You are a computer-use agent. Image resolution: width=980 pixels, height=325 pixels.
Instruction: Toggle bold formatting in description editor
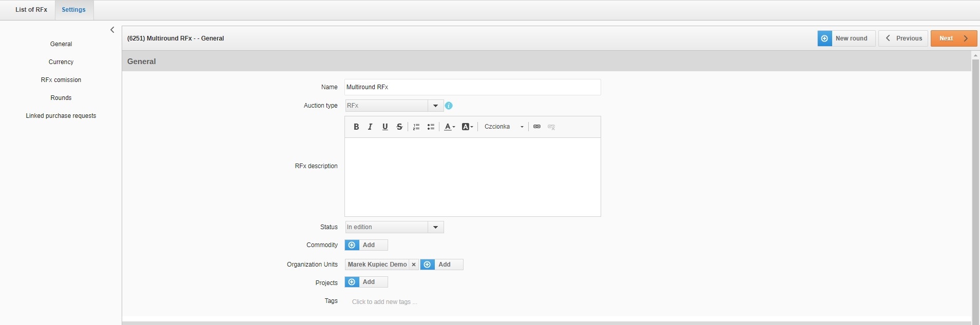click(x=356, y=127)
